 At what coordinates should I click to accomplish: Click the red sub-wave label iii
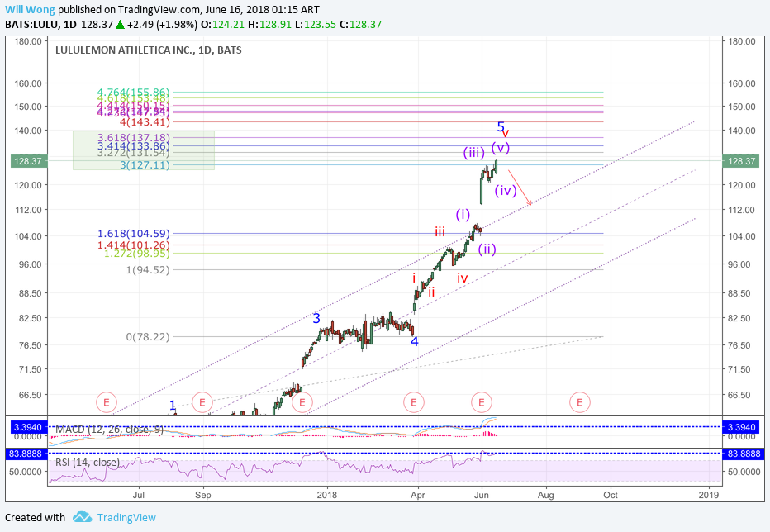tap(440, 232)
